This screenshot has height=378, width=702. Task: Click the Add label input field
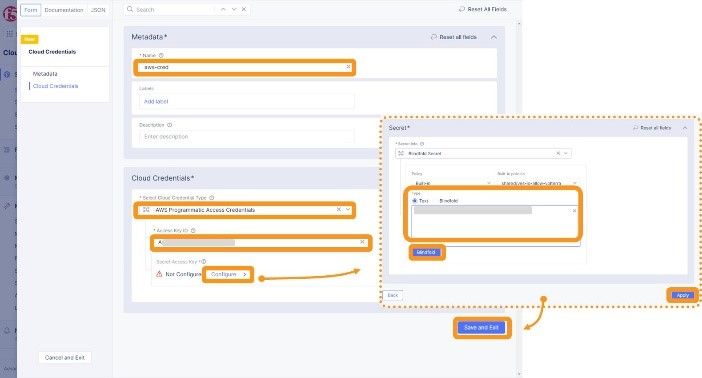247,102
